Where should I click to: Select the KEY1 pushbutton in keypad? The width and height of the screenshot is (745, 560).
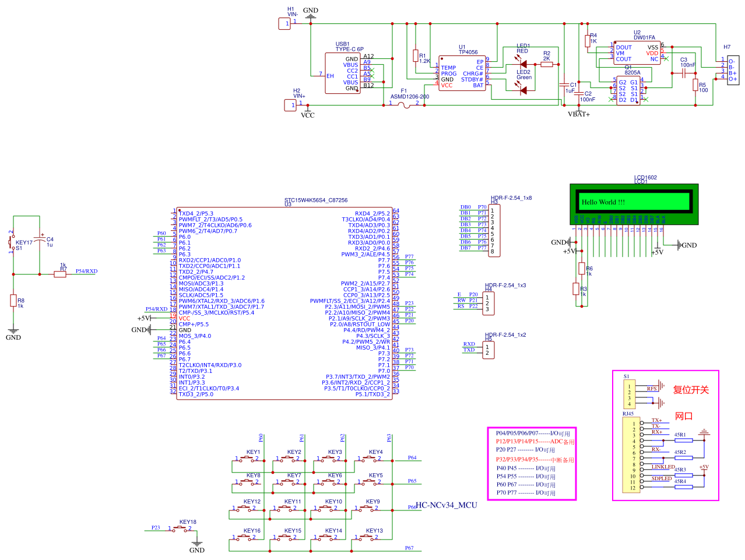coord(247,460)
